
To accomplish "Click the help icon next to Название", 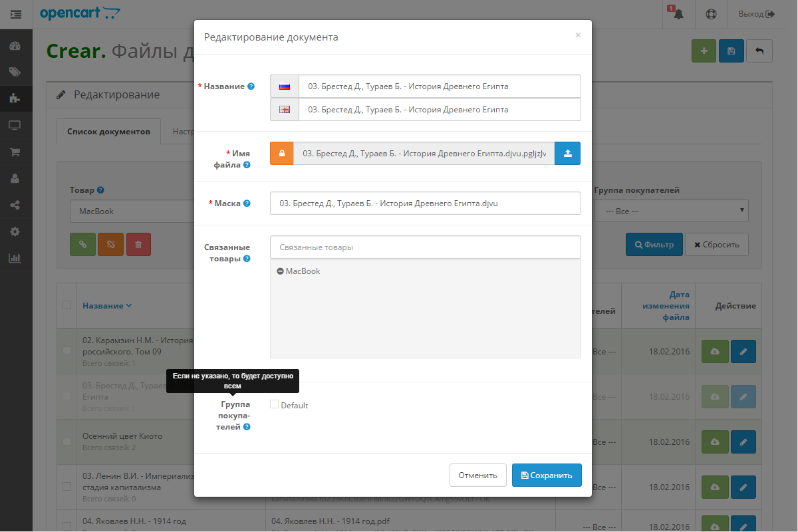I will [251, 86].
